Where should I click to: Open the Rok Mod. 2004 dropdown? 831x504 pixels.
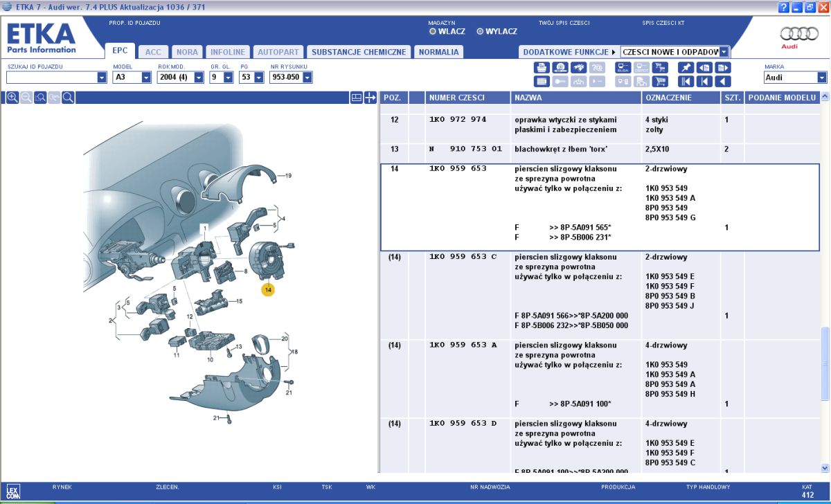(199, 78)
